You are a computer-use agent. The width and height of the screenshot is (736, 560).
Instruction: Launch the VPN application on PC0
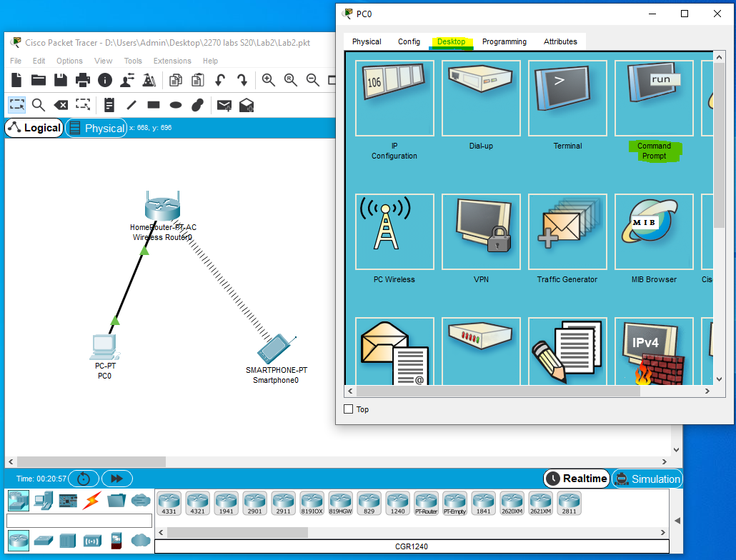pos(480,231)
